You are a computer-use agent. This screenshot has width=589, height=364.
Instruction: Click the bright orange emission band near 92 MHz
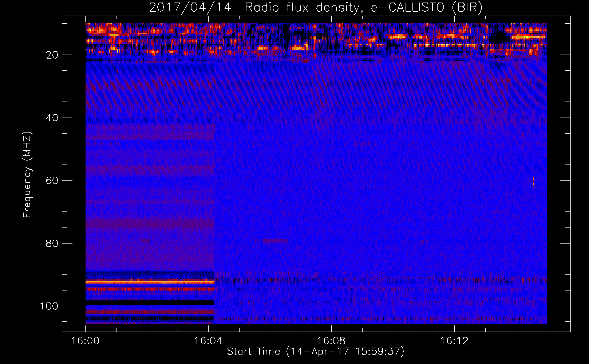point(150,282)
